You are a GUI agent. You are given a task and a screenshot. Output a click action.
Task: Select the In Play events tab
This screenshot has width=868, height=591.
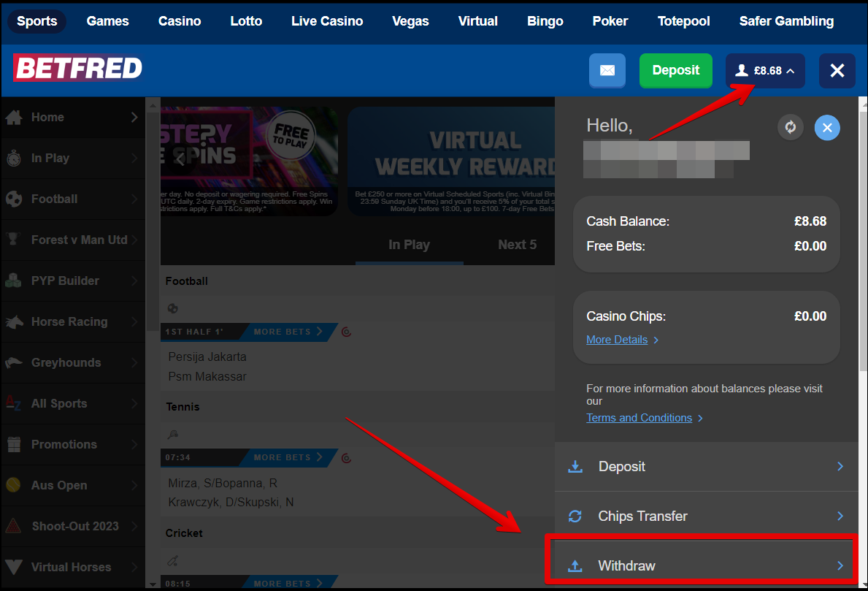click(409, 245)
